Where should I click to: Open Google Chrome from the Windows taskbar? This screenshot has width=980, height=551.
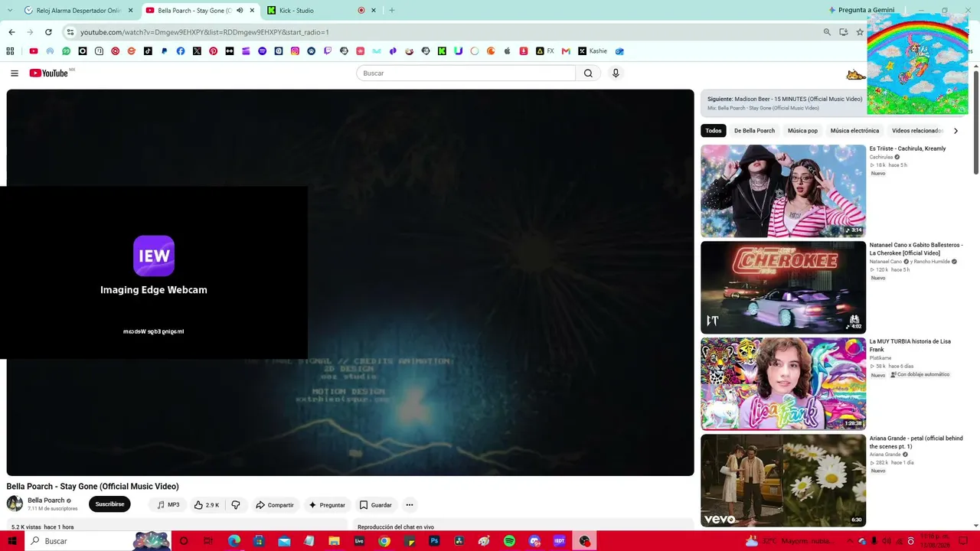(x=384, y=541)
